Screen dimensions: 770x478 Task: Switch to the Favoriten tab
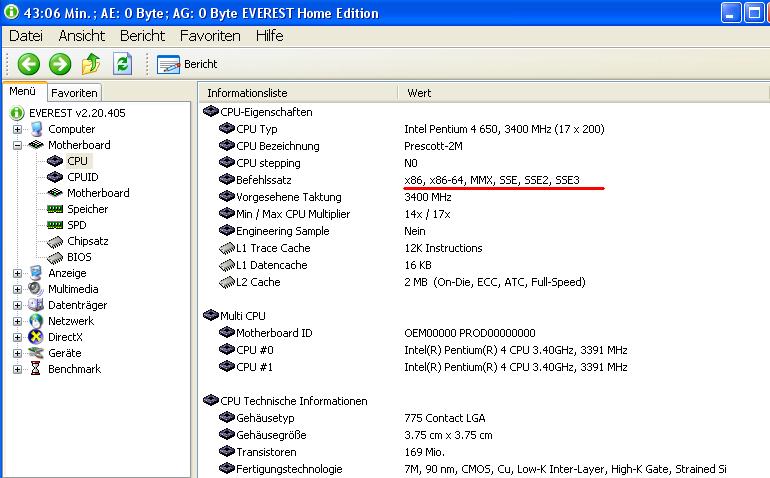(x=75, y=92)
